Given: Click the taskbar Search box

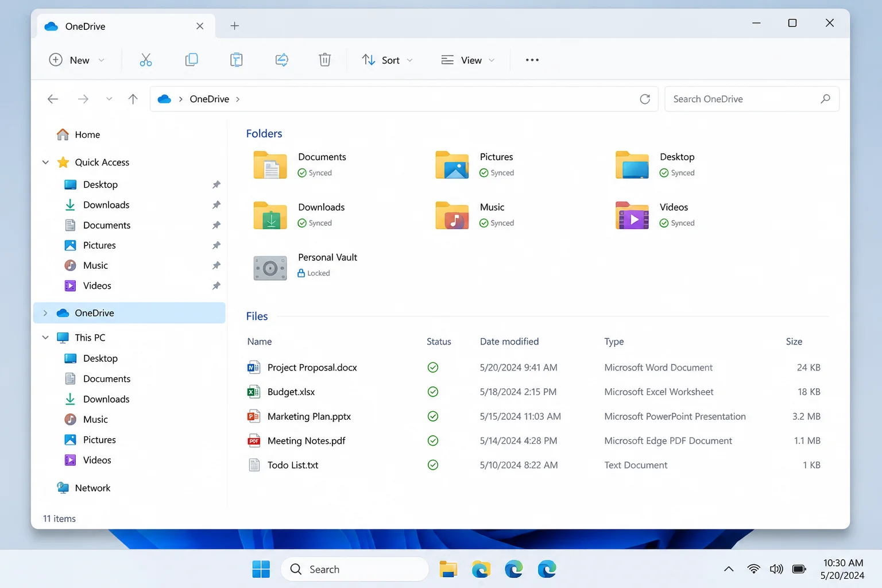Looking at the screenshot, I should pos(355,569).
